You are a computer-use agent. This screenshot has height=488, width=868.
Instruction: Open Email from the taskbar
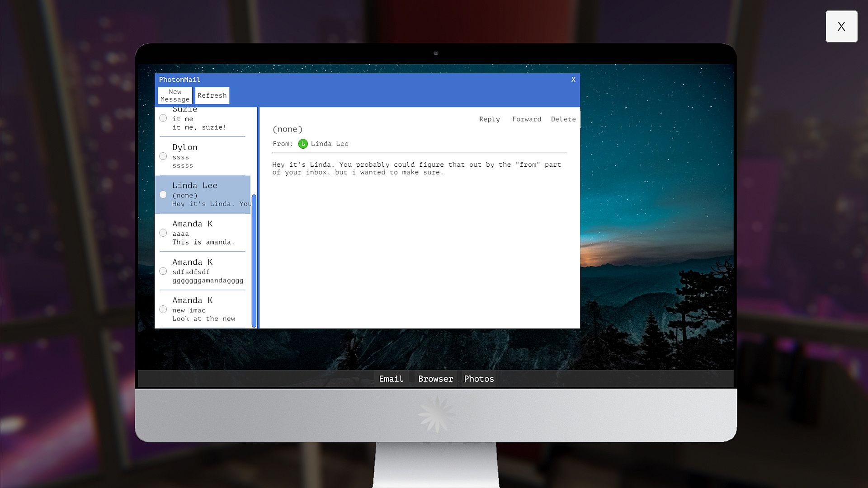click(x=391, y=379)
